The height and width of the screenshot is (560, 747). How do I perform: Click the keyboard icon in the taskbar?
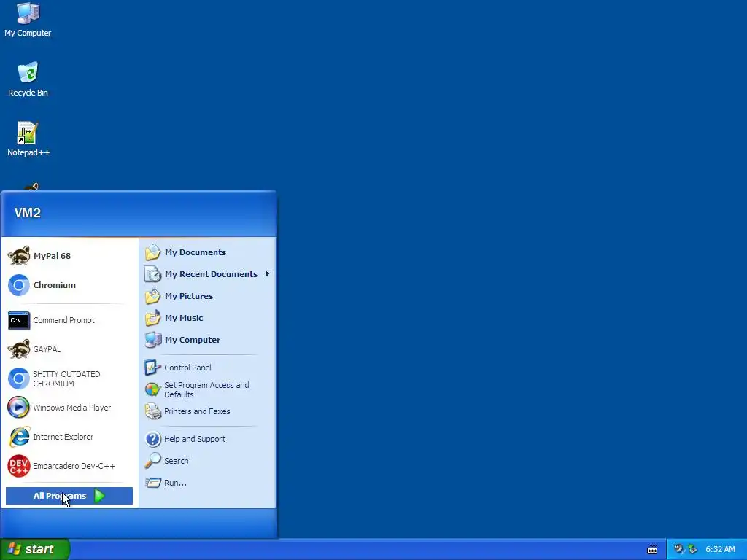pyautogui.click(x=652, y=550)
